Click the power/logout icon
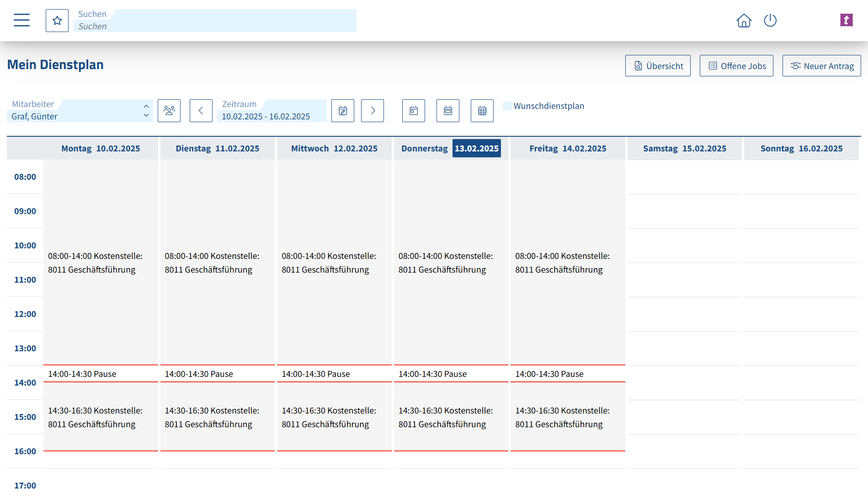This screenshot has width=868, height=494. point(770,21)
